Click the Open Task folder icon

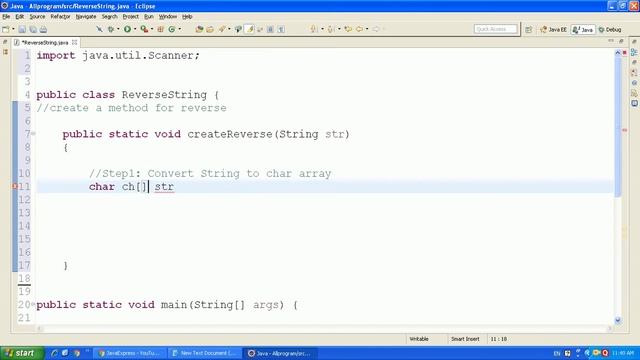pyautogui.click(x=210, y=29)
